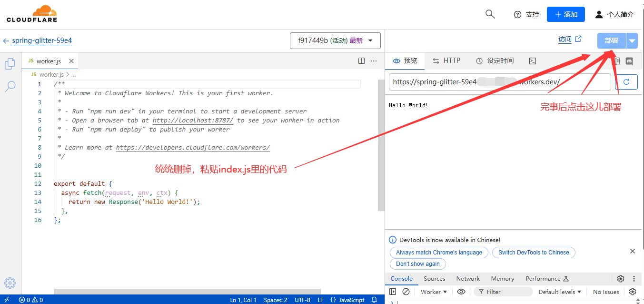Switch to the Network tab in DevTools
Screen dimensions: 644x304
click(x=468, y=279)
